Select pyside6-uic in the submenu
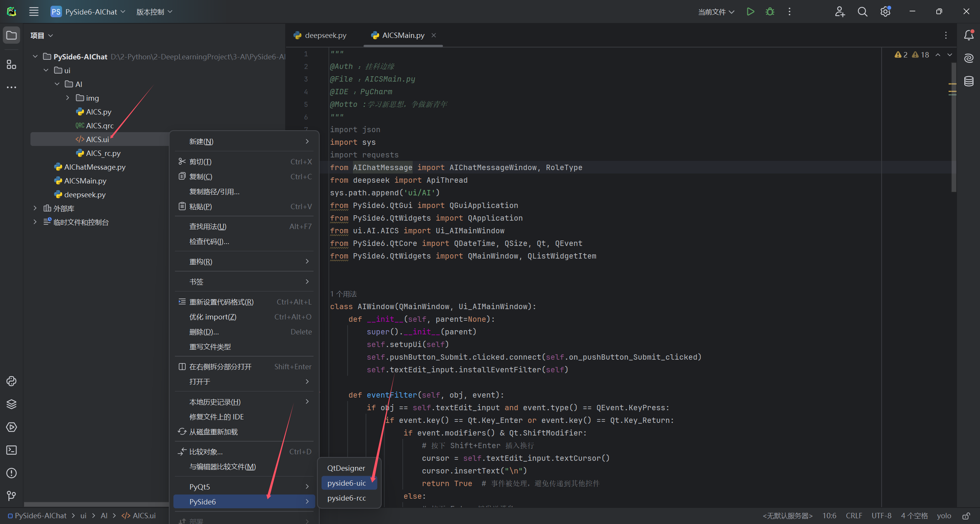This screenshot has height=524, width=980. pos(349,483)
